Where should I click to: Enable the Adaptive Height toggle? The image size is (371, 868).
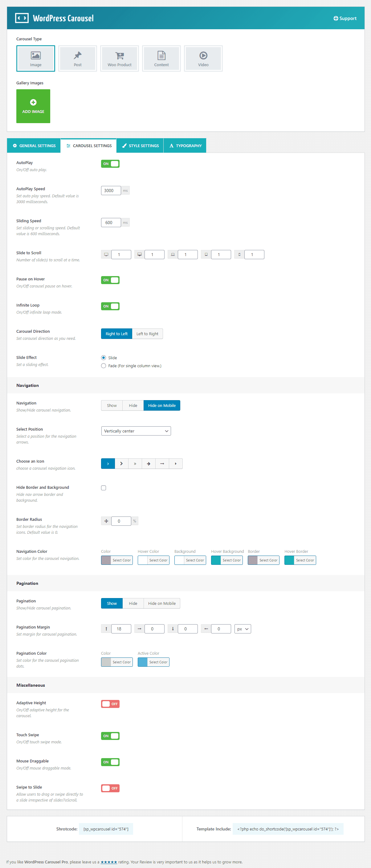tap(110, 704)
